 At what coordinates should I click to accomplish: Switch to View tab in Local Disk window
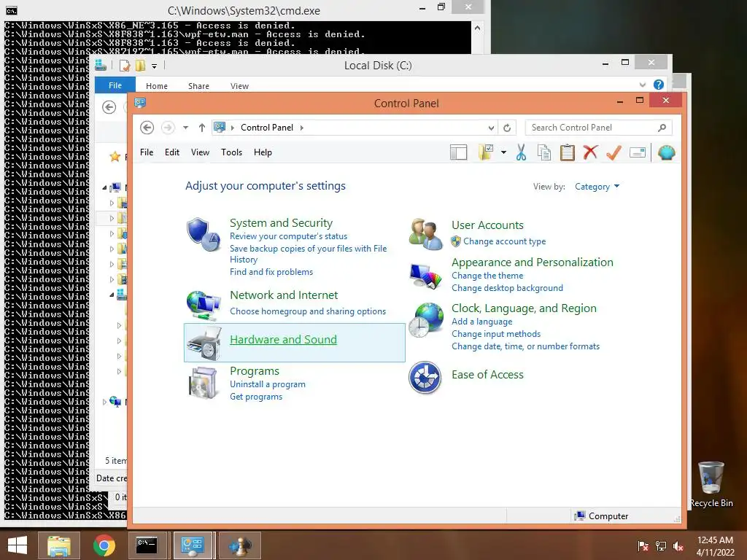click(x=239, y=86)
